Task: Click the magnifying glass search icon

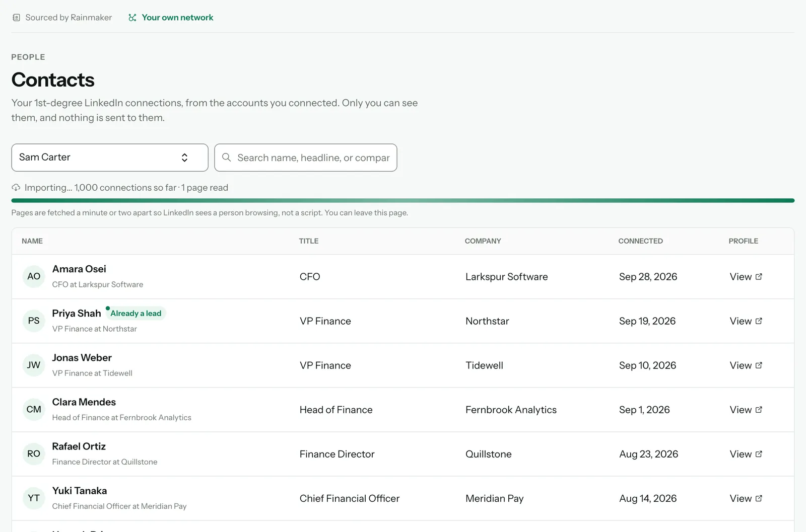Action: 227,158
